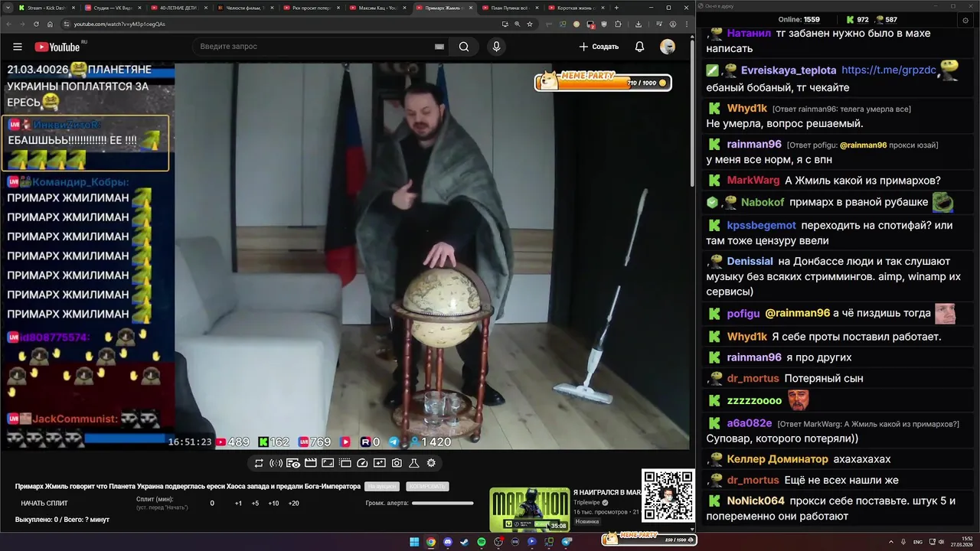The height and width of the screenshot is (551, 980).
Task: Open the t.me/grpzdc link in chat
Action: [x=888, y=70]
